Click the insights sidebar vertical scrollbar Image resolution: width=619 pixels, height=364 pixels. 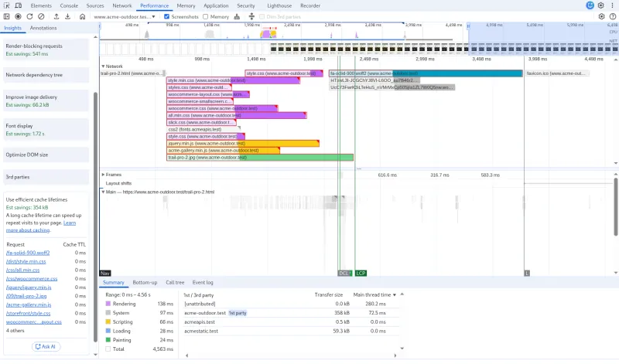pos(95,216)
